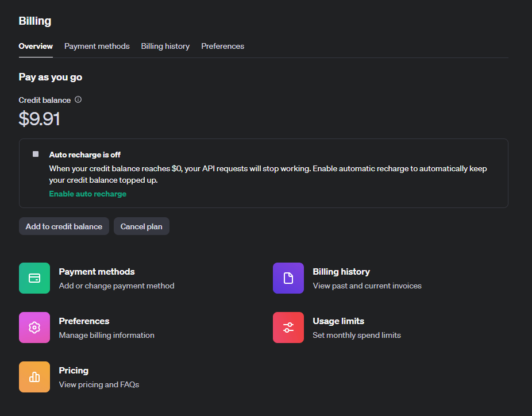Click the pink Preferences gear icon
The image size is (532, 416).
[x=34, y=328]
